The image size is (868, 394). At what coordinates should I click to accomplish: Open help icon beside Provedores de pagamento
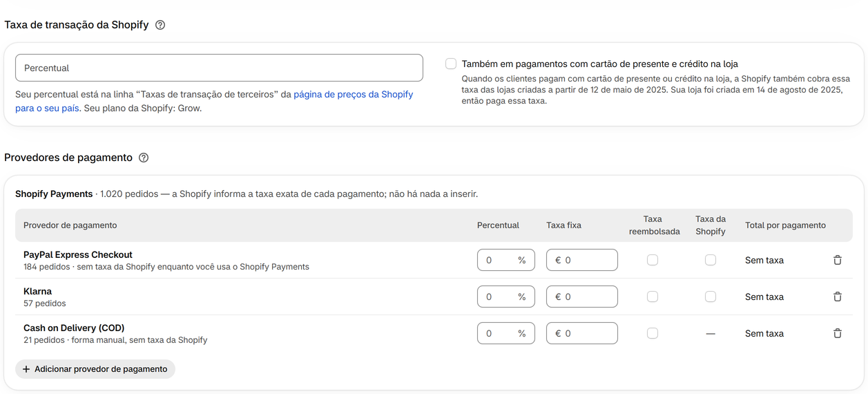[144, 158]
